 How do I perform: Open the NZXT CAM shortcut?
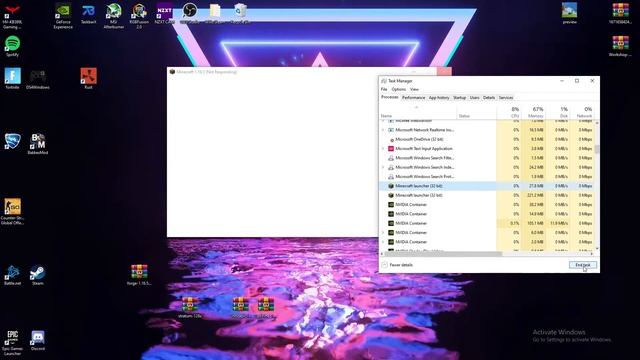[x=164, y=13]
